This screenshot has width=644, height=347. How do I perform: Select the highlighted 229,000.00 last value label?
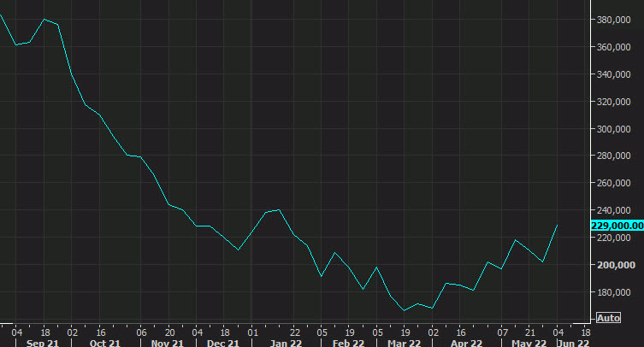click(x=617, y=226)
